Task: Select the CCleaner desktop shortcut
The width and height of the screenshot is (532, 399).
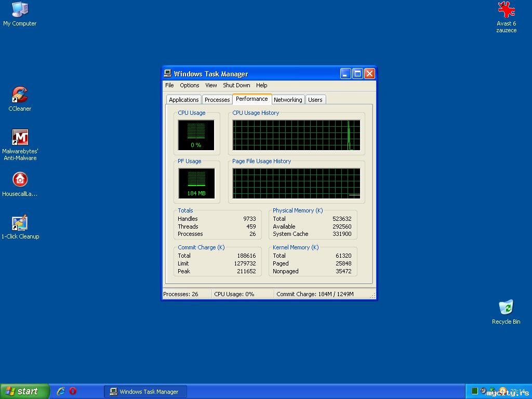Action: pyautogui.click(x=20, y=99)
